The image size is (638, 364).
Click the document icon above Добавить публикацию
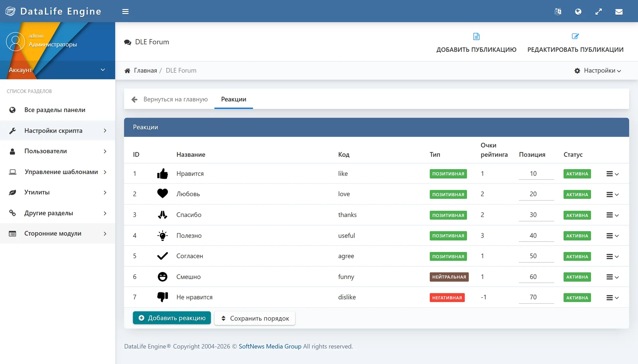point(476,36)
